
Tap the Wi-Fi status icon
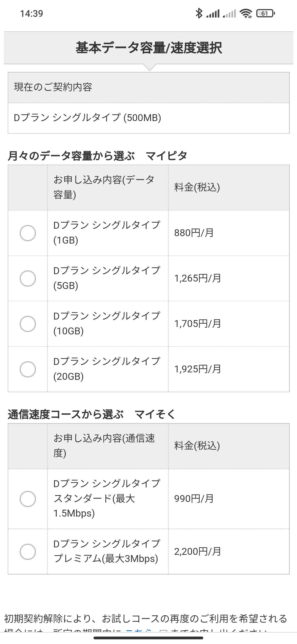(x=246, y=13)
